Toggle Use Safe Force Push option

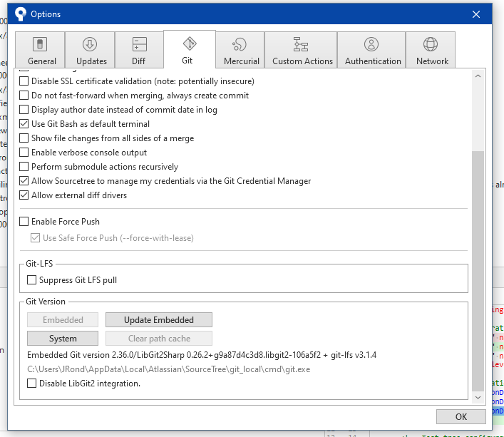click(36, 238)
